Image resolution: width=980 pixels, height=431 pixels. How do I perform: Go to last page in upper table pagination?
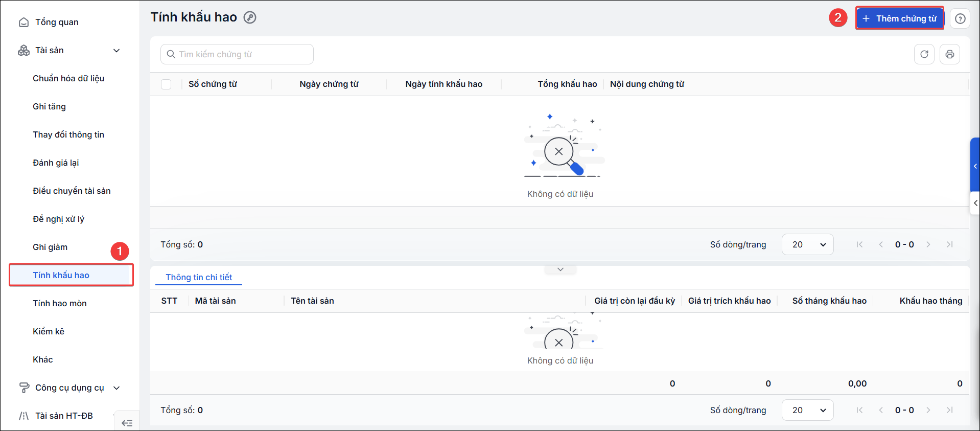click(949, 244)
